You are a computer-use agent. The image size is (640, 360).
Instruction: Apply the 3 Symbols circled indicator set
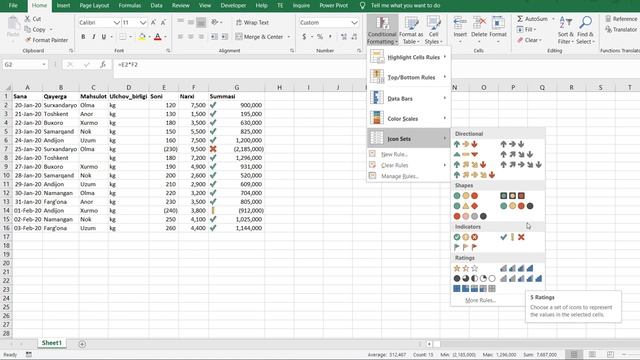(x=465, y=237)
